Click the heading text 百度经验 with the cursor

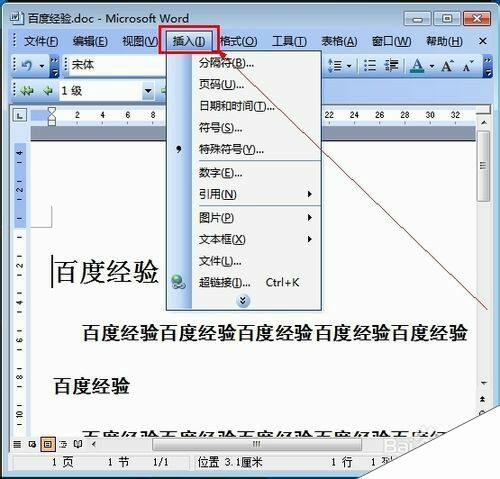(x=107, y=272)
